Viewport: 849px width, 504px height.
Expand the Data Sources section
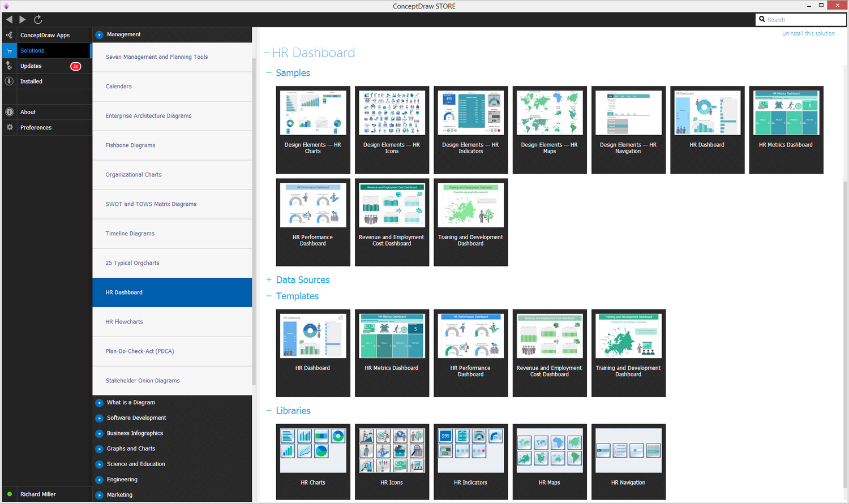269,280
